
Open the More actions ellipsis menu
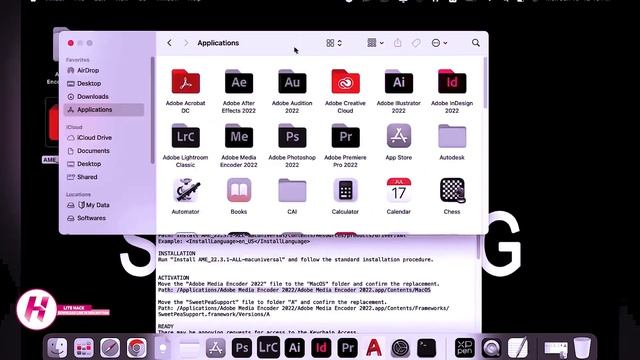click(x=439, y=43)
